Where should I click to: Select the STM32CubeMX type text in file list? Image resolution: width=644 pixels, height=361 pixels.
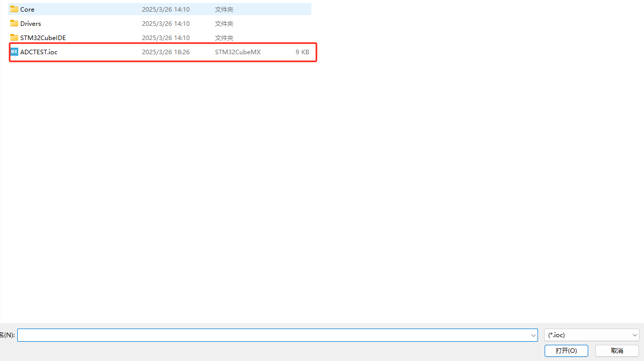coord(237,52)
